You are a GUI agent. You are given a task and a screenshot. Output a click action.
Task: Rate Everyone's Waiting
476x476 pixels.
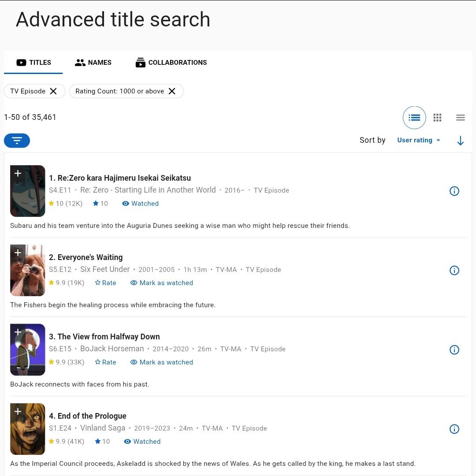106,283
